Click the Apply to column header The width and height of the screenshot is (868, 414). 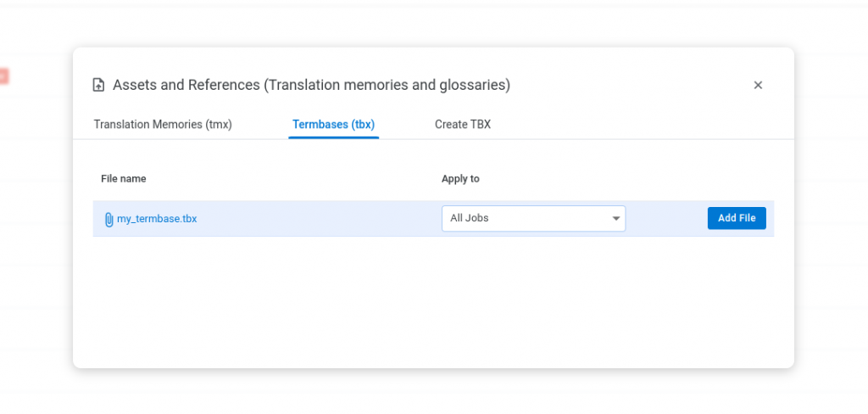click(x=460, y=178)
